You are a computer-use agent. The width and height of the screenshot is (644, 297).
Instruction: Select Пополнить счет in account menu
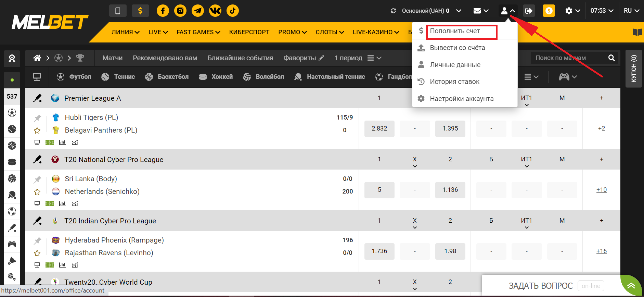coord(465,31)
